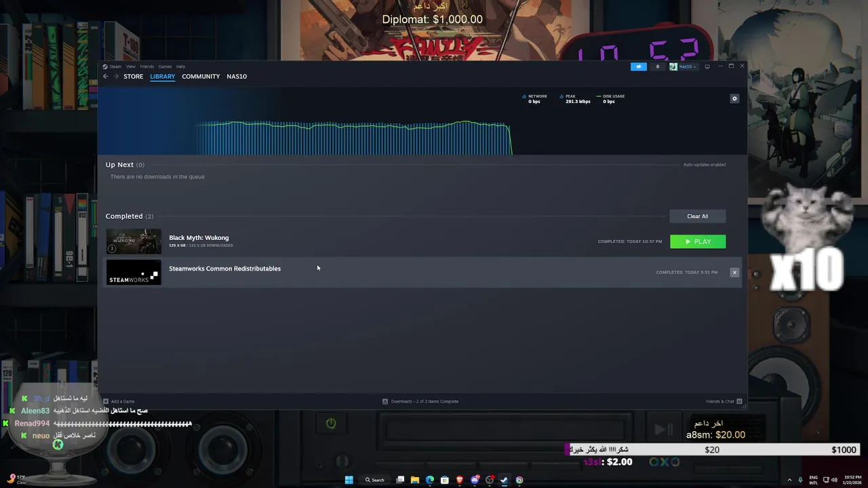Open Downloads status at bottom bar
The width and height of the screenshot is (868, 488).
pos(420,401)
